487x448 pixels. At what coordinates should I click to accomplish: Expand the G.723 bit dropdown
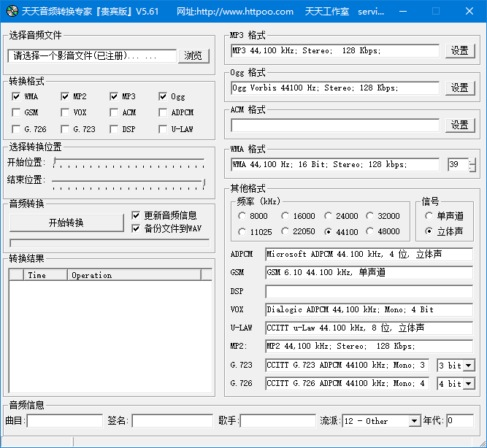click(468, 366)
